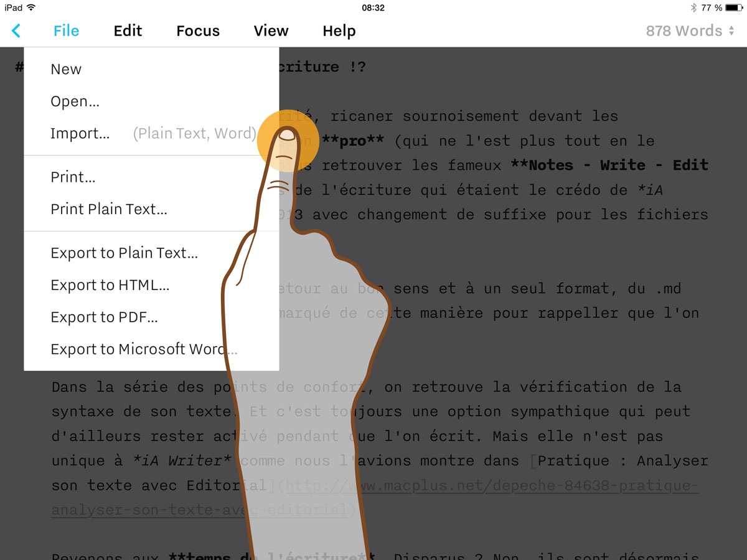The height and width of the screenshot is (560, 747).
Task: Open the Help menu
Action: click(x=339, y=30)
